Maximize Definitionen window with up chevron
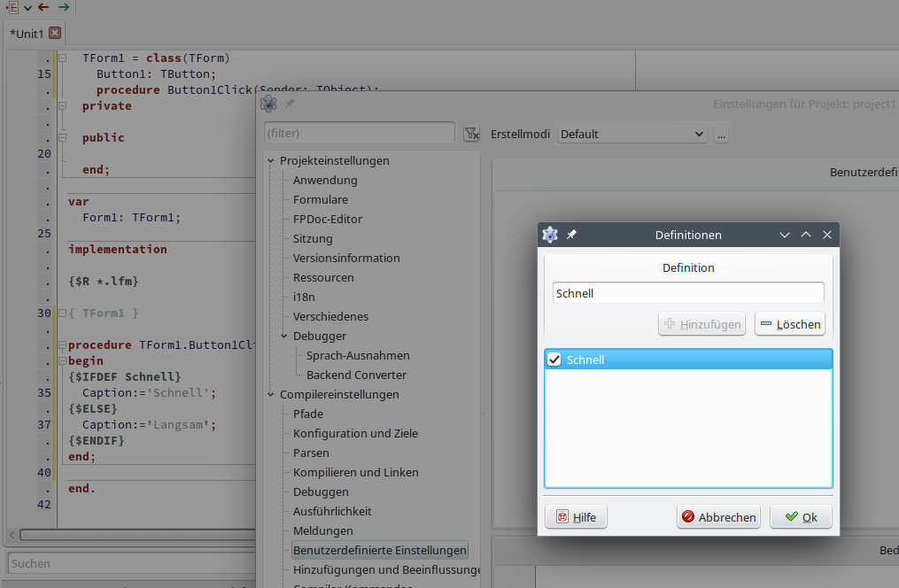899x588 pixels. (x=805, y=235)
